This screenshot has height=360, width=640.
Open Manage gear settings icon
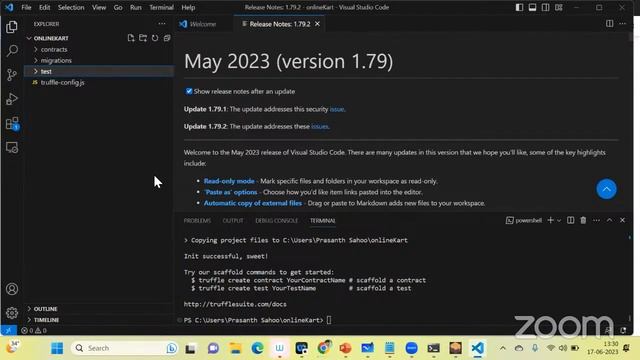click(x=12, y=313)
